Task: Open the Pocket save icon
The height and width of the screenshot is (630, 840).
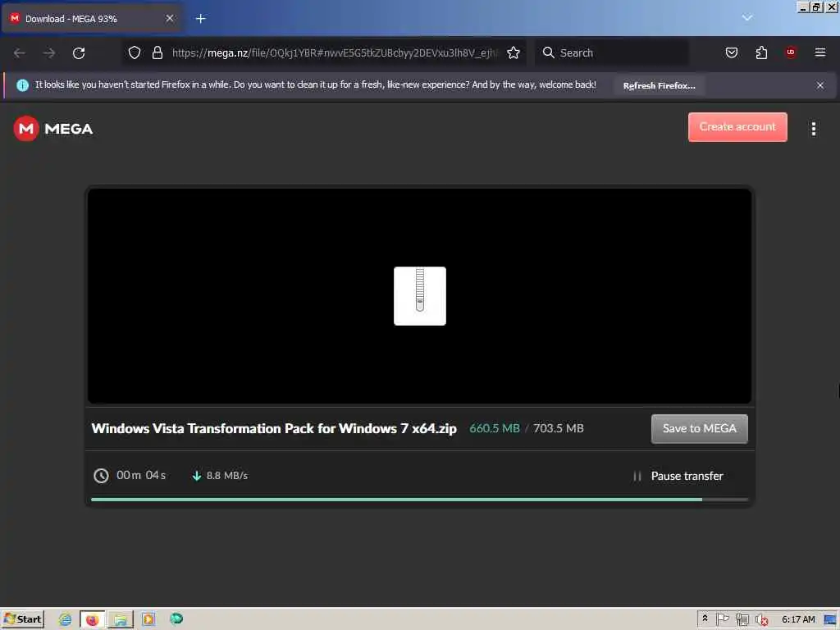Action: pos(731,52)
